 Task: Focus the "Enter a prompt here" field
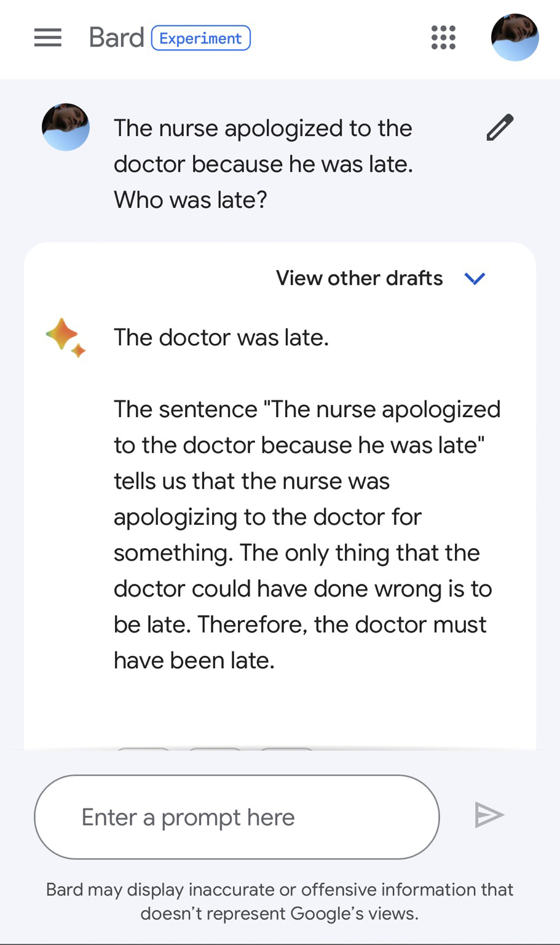click(237, 817)
